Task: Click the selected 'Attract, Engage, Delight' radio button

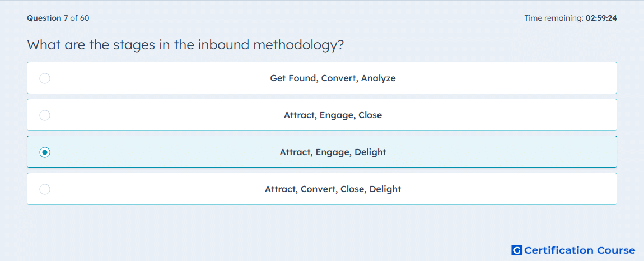Action: click(45, 152)
